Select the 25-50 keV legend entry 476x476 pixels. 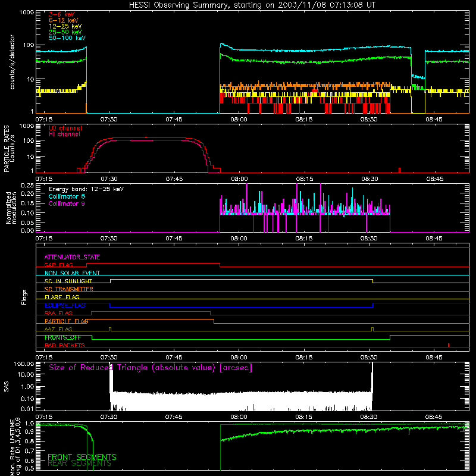(x=65, y=32)
